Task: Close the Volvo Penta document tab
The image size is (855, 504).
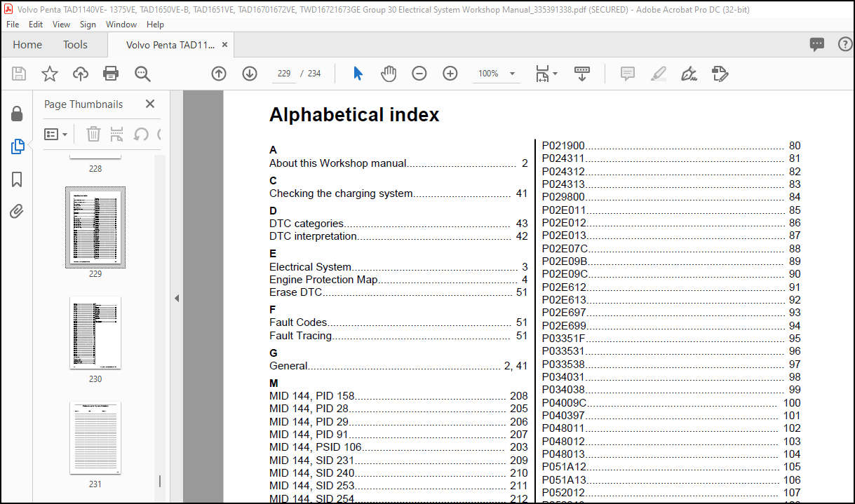Action: [x=225, y=45]
